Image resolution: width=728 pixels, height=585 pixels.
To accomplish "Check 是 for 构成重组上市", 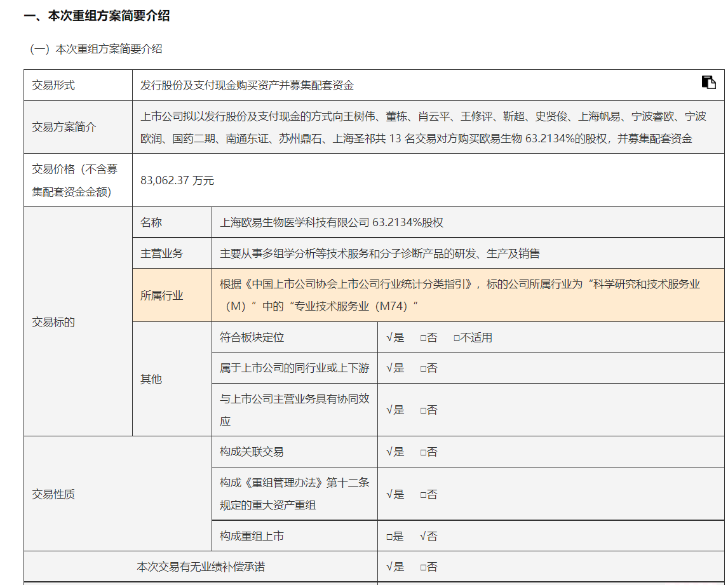I will click(x=395, y=536).
